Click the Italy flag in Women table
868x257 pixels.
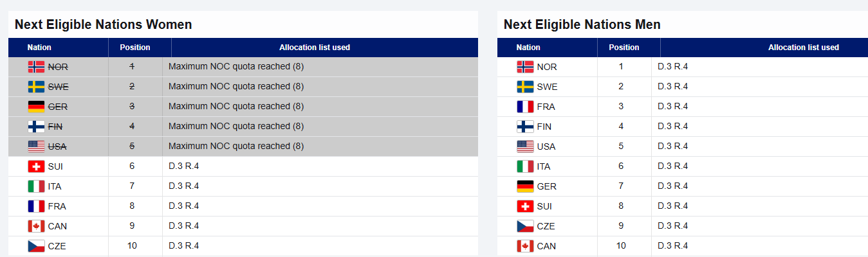(36, 186)
